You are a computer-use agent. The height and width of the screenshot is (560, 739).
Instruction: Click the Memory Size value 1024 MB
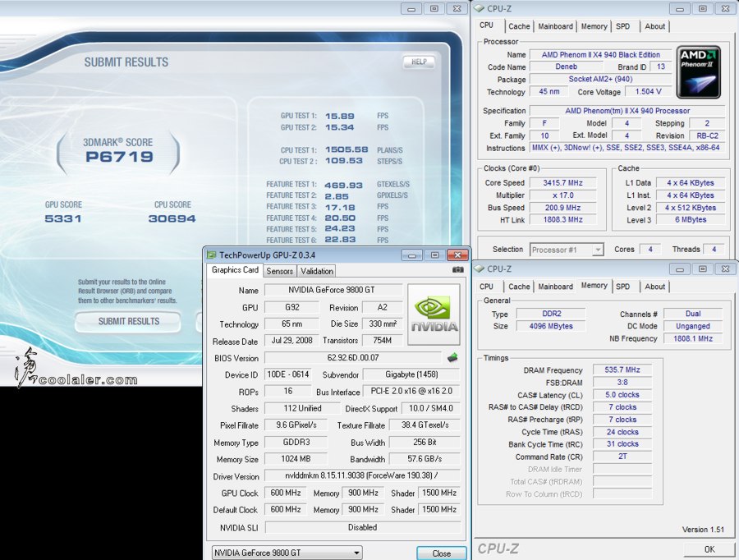point(296,459)
